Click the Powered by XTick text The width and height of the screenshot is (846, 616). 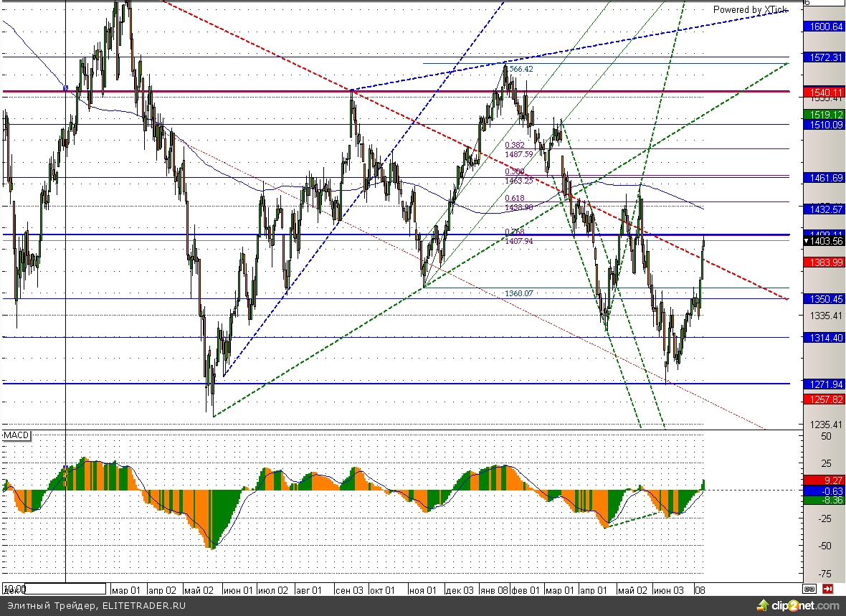749,9
